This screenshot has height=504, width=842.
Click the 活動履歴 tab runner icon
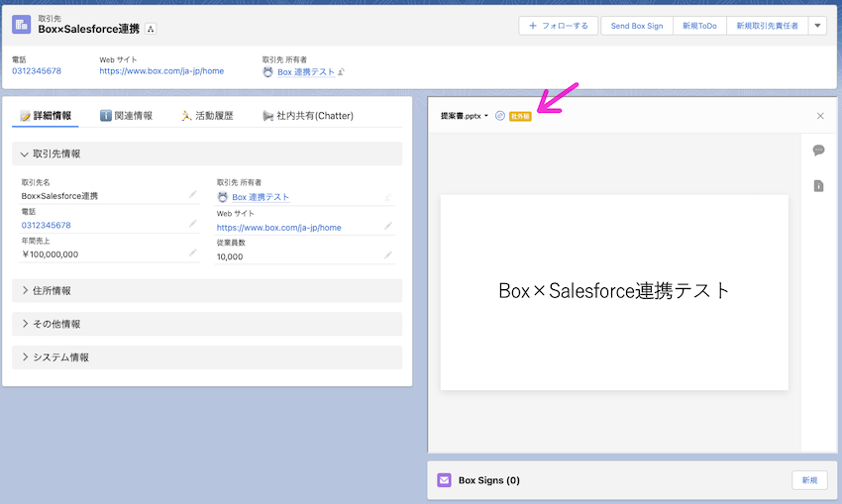[x=186, y=116]
